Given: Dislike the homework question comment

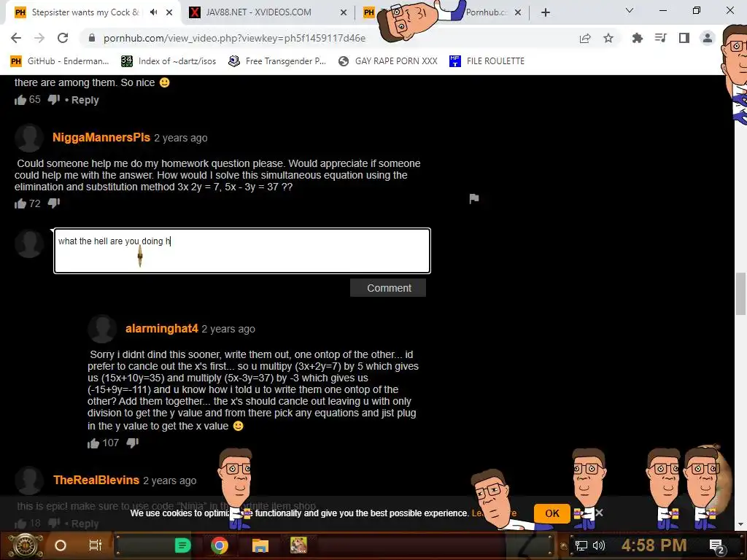Looking at the screenshot, I should (54, 203).
